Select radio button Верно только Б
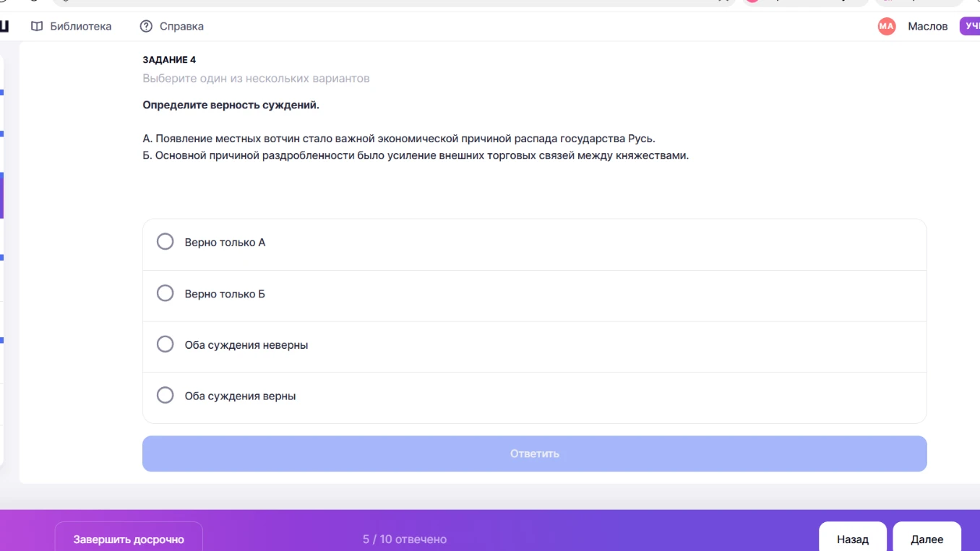This screenshot has height=551, width=980. pos(166,292)
